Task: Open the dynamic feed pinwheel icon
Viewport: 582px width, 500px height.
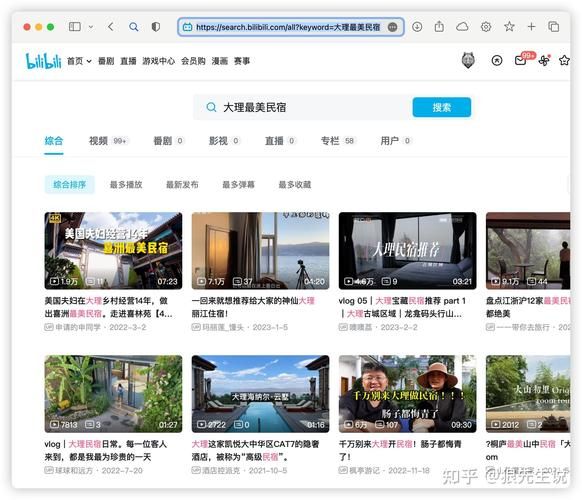Action: (544, 61)
